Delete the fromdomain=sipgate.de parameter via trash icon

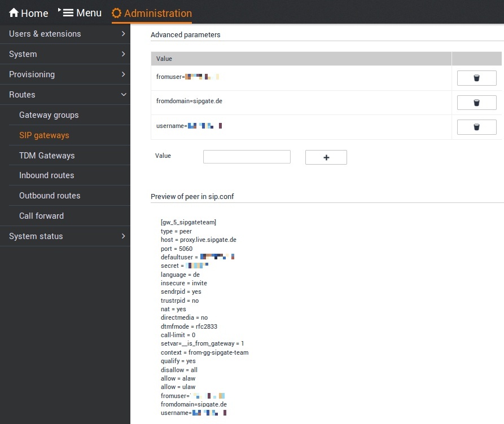[x=477, y=103]
